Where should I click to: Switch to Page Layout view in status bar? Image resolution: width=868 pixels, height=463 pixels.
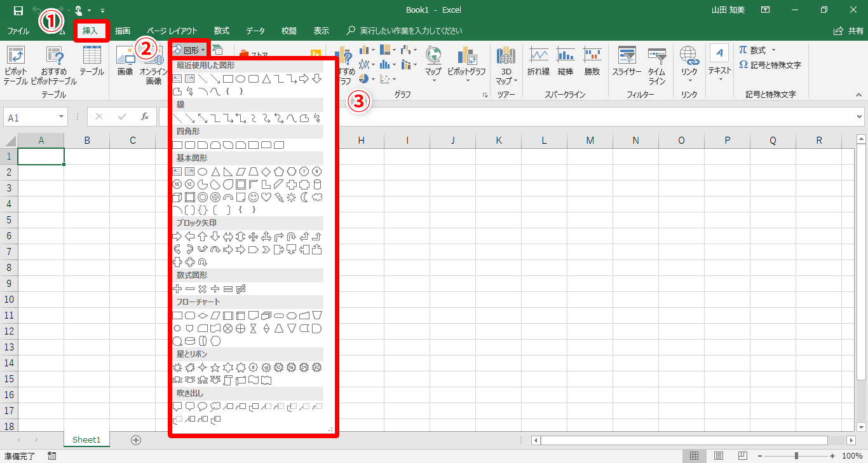pyautogui.click(x=718, y=456)
